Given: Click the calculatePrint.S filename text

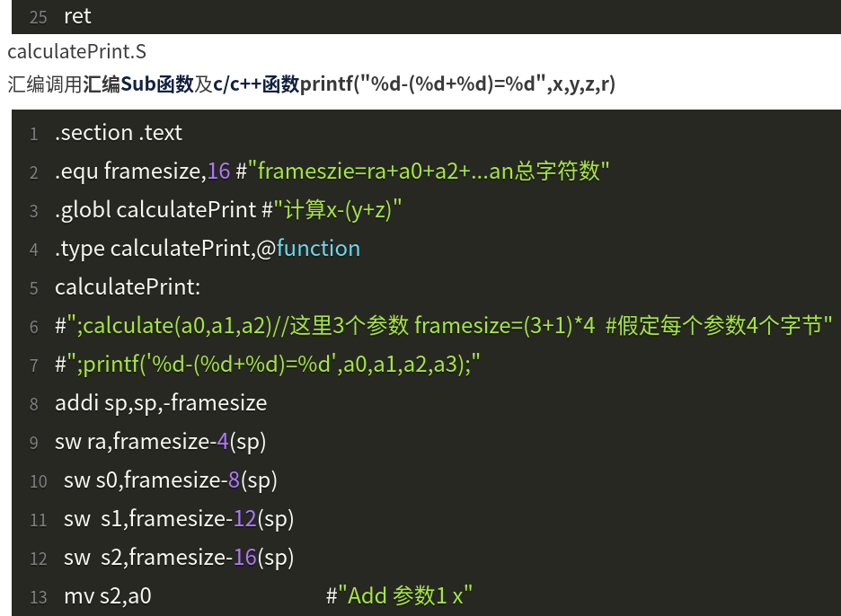Looking at the screenshot, I should pyautogui.click(x=76, y=53).
